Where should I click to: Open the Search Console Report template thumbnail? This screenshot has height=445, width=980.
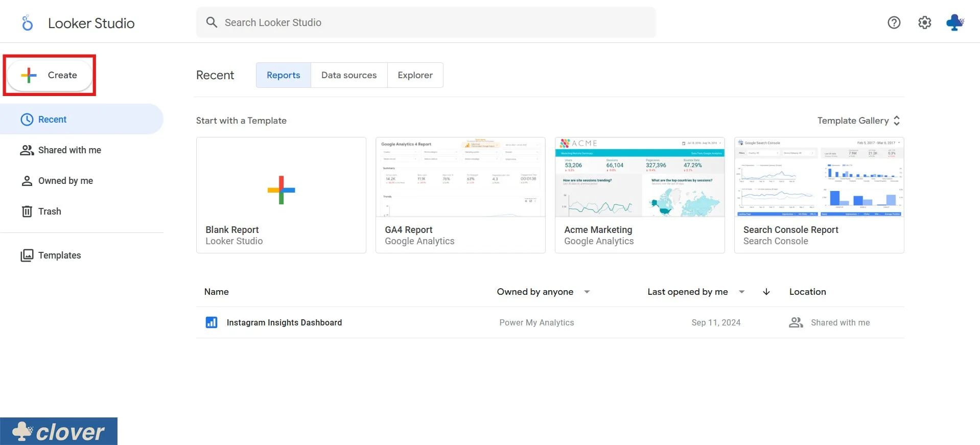(819, 177)
